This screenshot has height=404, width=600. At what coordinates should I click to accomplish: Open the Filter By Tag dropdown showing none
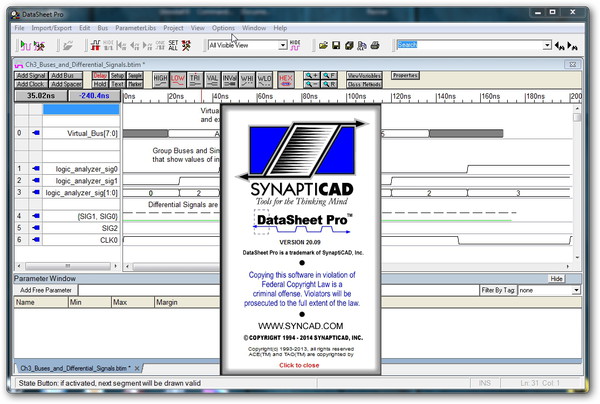[x=576, y=290]
